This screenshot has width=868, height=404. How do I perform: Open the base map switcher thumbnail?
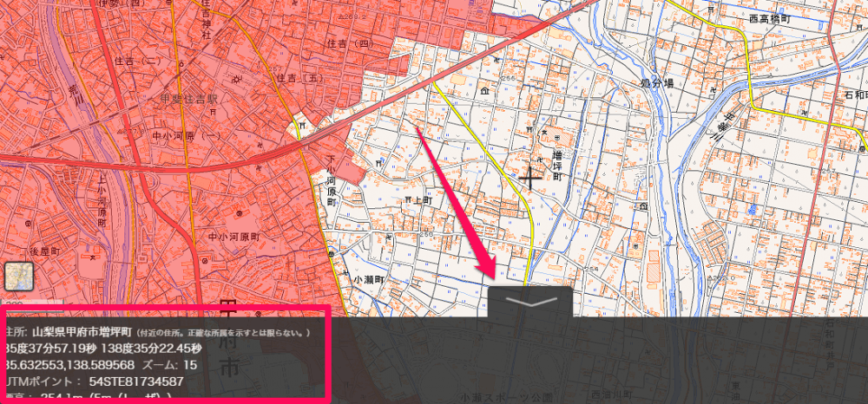pos(19,277)
